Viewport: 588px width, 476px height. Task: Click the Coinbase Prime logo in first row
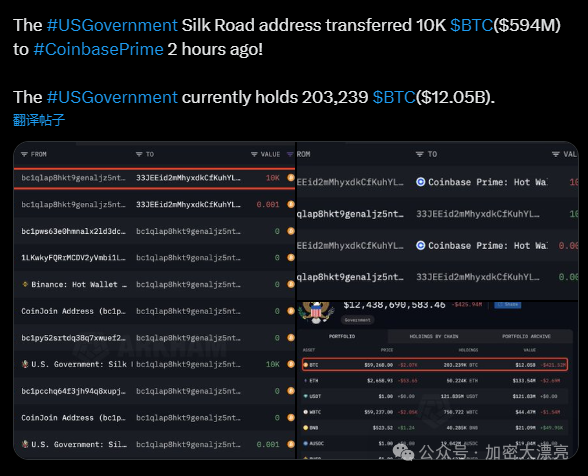421,182
